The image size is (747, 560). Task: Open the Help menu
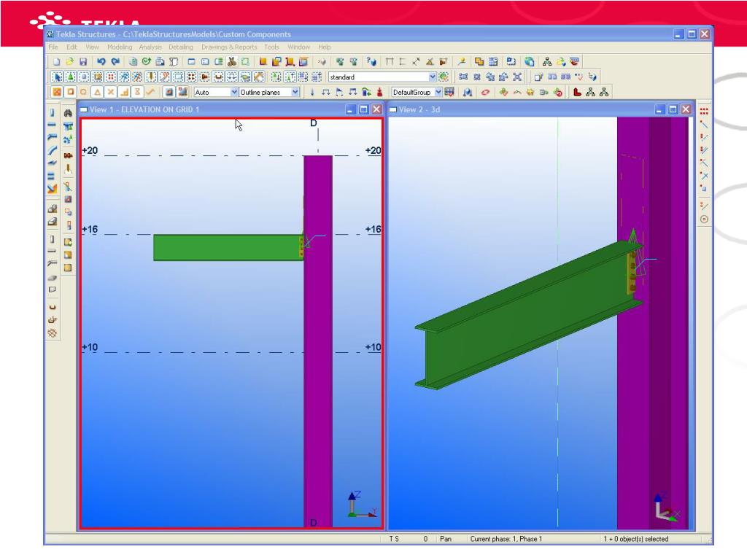[x=325, y=47]
